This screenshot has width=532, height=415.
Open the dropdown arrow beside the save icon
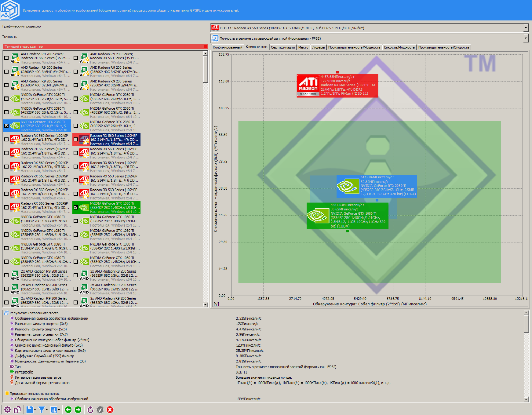[x=35, y=410]
